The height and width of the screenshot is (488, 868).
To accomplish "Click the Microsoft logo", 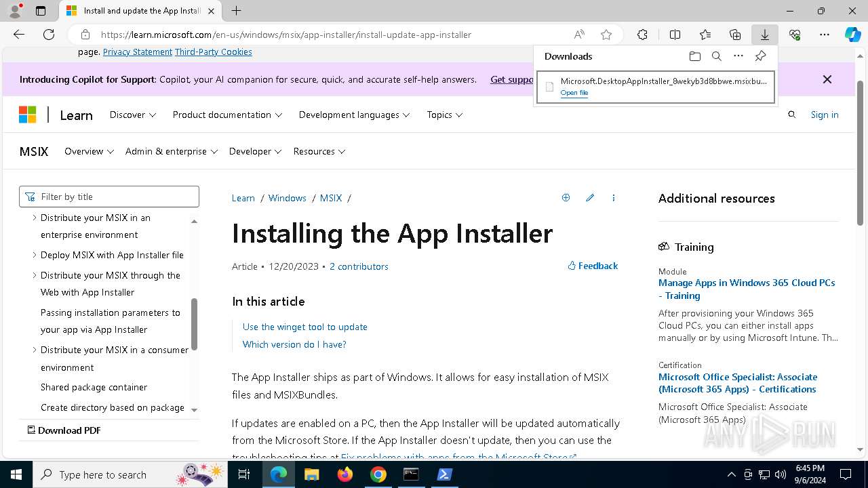I will [x=27, y=115].
